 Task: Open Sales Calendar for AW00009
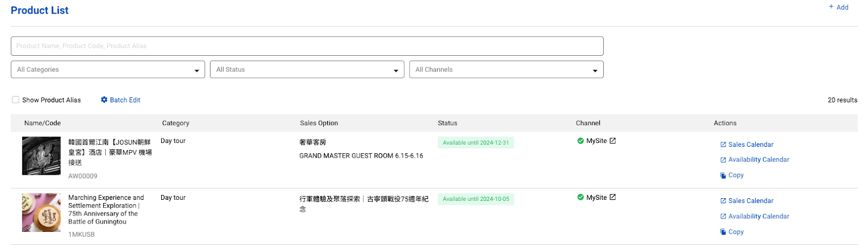(x=751, y=145)
